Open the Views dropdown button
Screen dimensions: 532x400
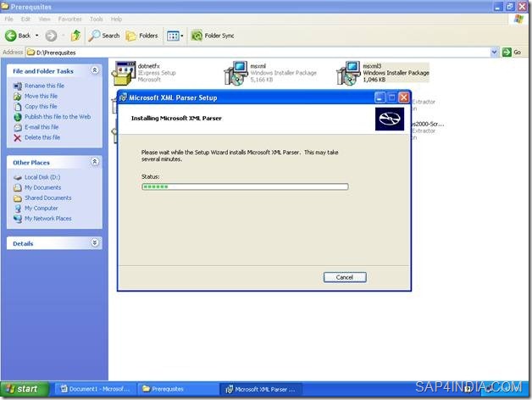point(175,36)
